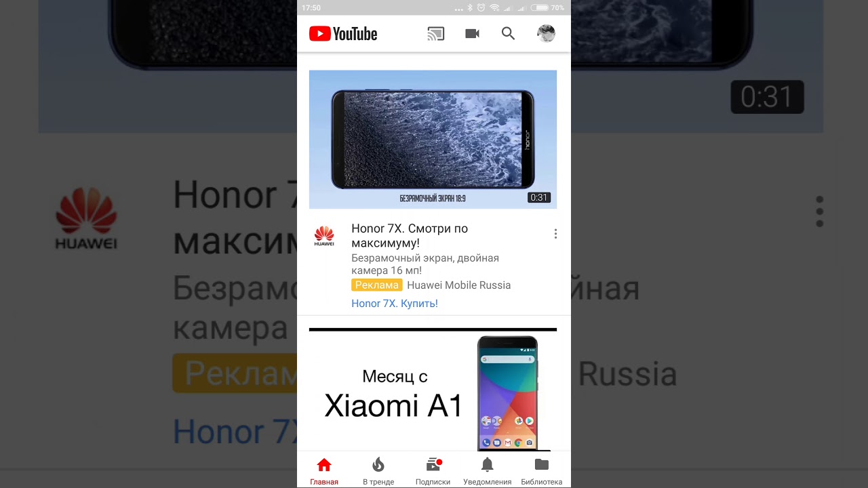The image size is (868, 488).
Task: Switch to the В тренде tab
Action: tap(378, 471)
